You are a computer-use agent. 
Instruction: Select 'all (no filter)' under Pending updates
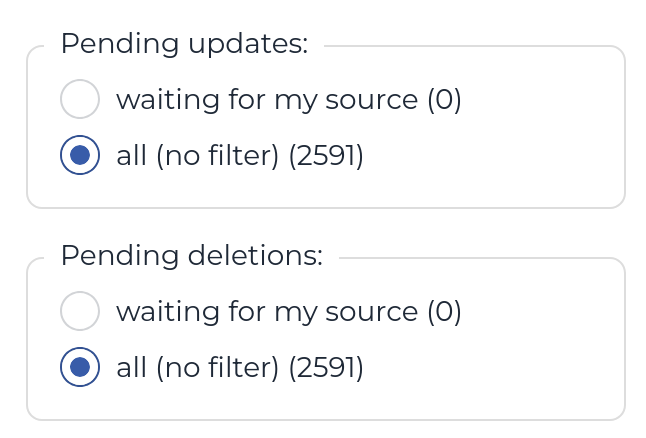coord(80,155)
